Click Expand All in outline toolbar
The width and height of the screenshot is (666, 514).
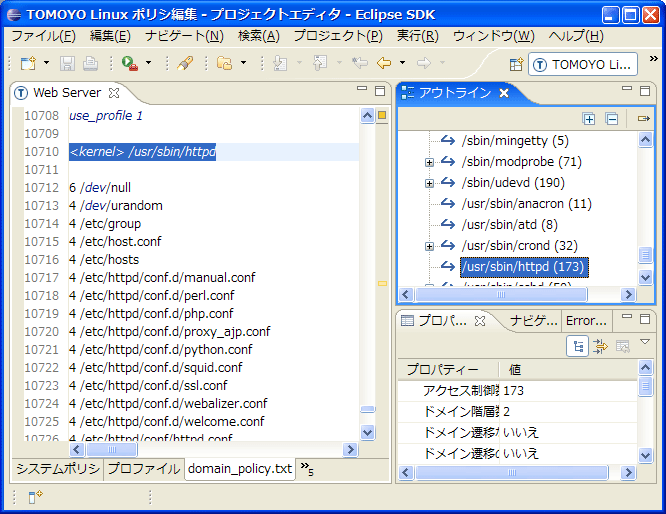589,119
